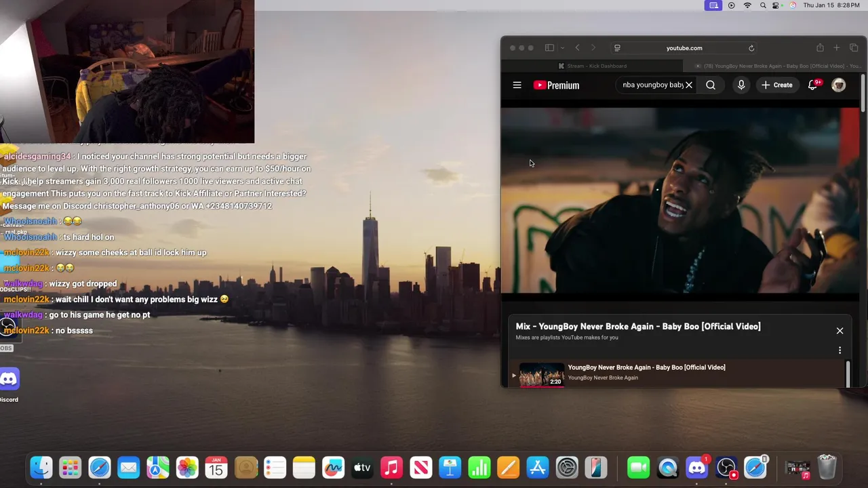The height and width of the screenshot is (488, 868).
Task: Open Launchpad from the Dock
Action: [x=71, y=468]
